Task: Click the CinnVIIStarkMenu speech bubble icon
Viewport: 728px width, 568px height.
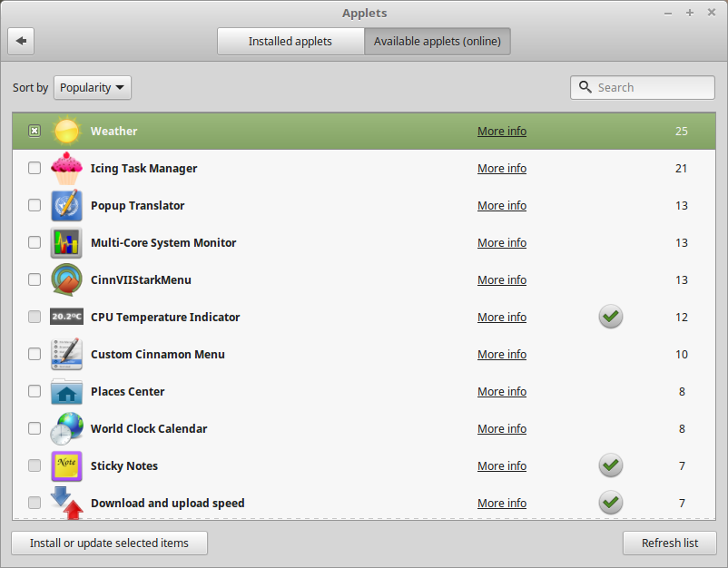Action: 66,279
